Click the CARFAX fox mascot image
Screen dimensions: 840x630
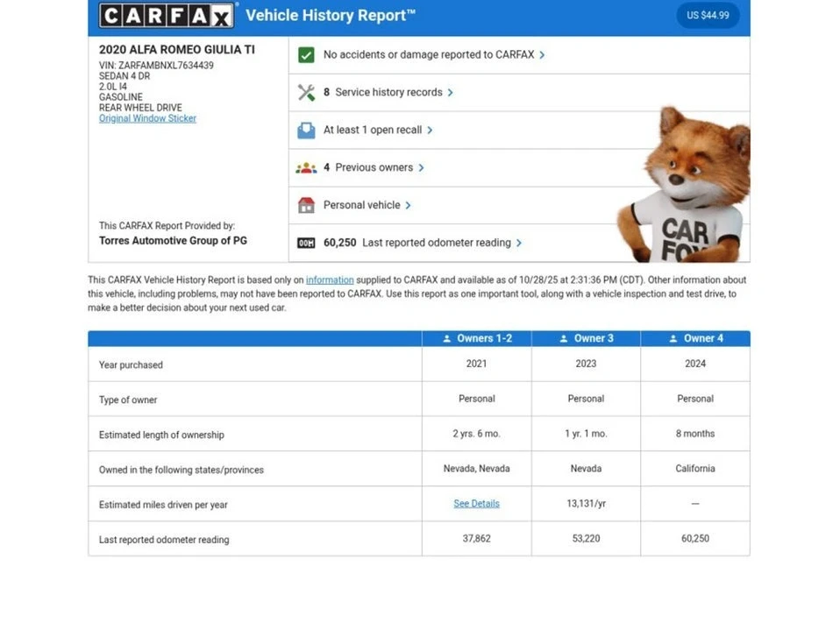685,185
